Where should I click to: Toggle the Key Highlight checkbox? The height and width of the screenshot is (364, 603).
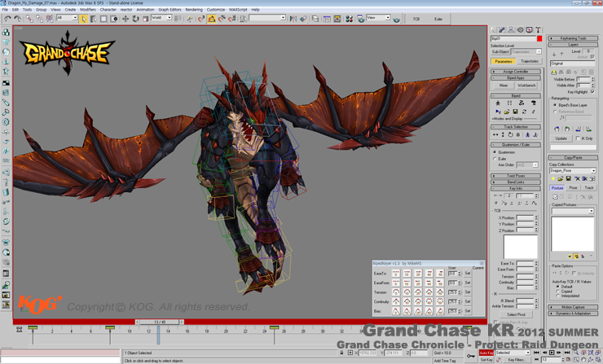tap(592, 92)
